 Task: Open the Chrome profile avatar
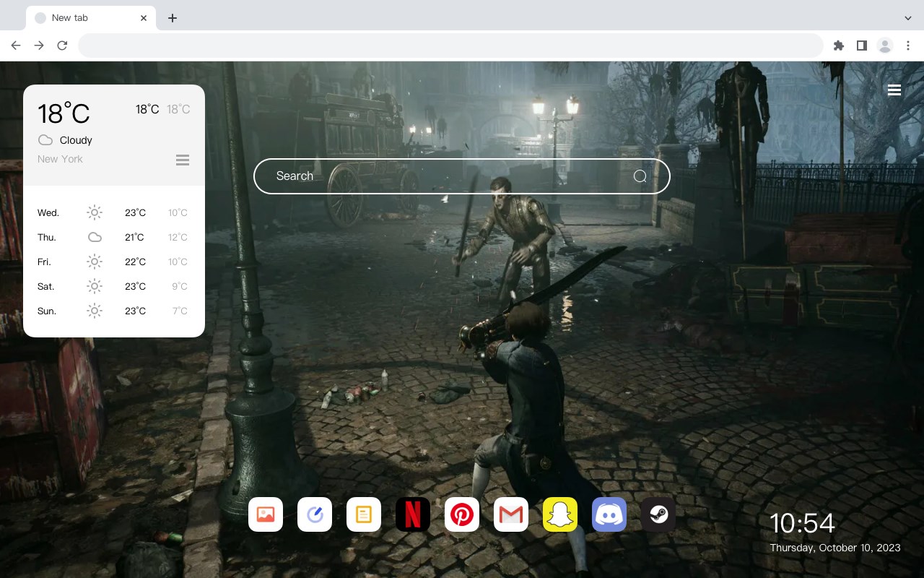click(885, 46)
